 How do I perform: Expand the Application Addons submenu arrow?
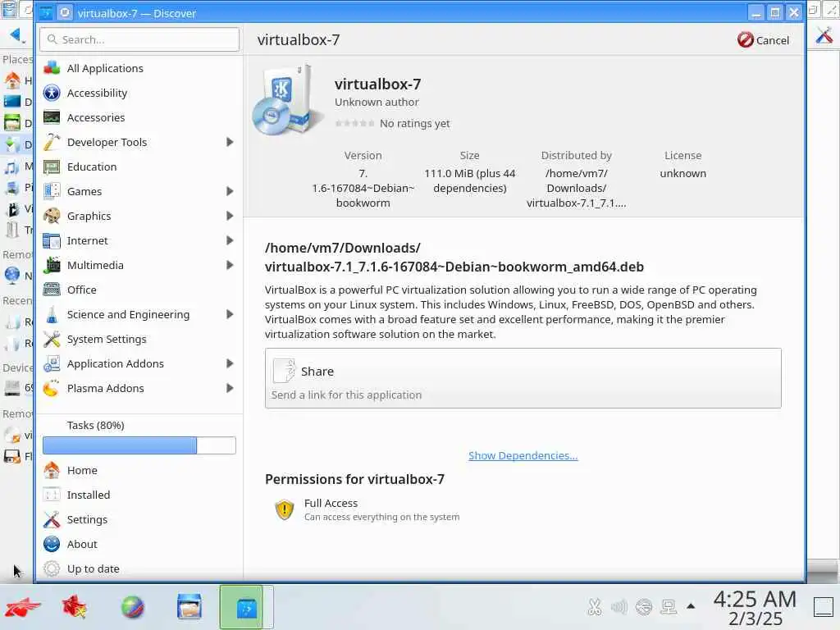coord(230,363)
